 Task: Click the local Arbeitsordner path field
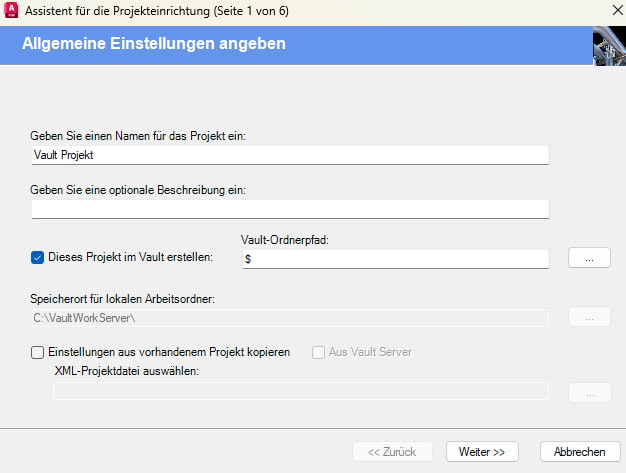[x=290, y=318]
